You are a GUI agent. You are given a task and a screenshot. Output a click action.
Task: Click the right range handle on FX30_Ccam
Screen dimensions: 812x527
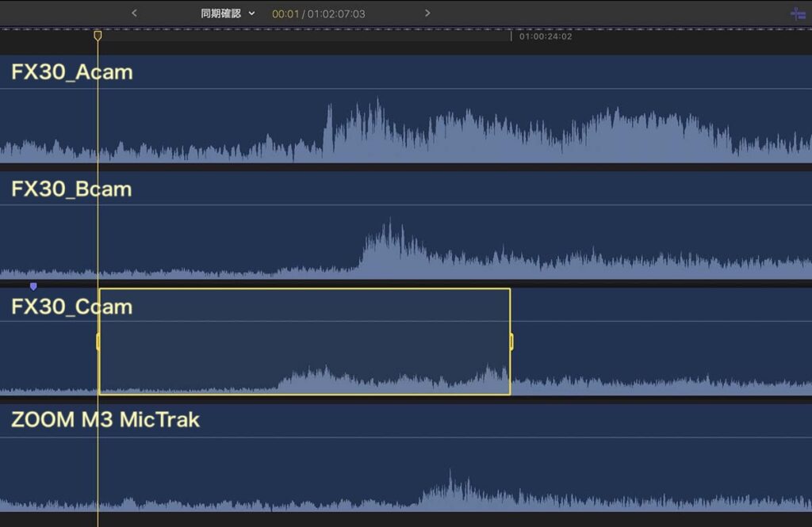coord(511,342)
